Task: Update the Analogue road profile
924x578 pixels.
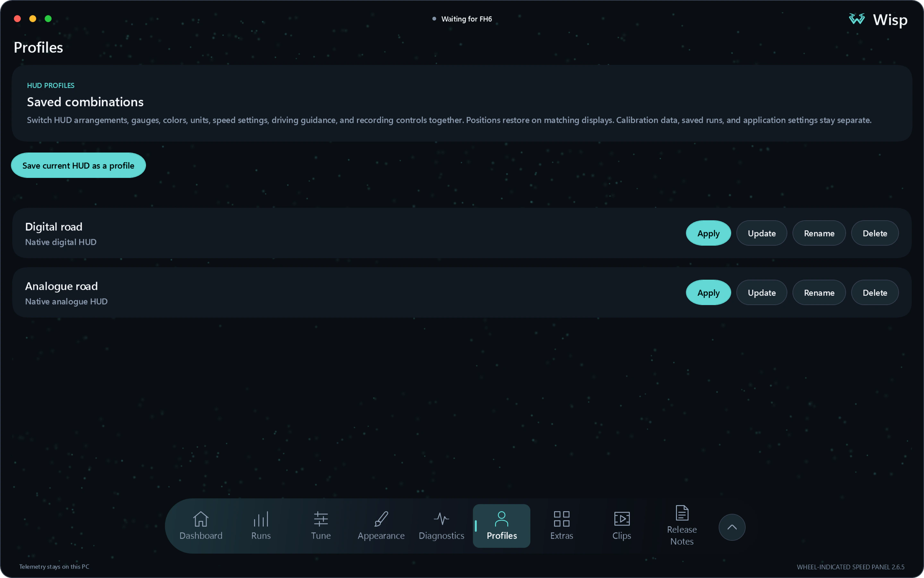Action: (x=761, y=293)
